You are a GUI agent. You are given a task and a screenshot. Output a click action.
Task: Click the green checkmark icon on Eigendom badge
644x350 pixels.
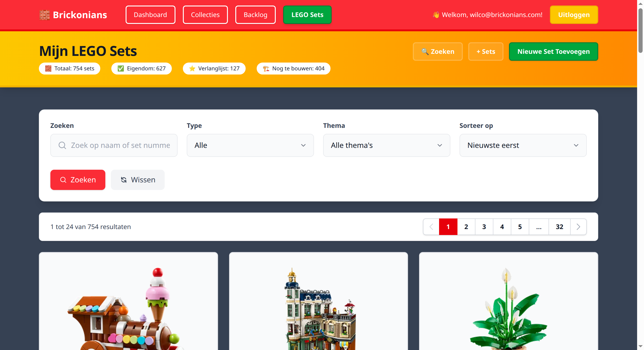point(121,69)
